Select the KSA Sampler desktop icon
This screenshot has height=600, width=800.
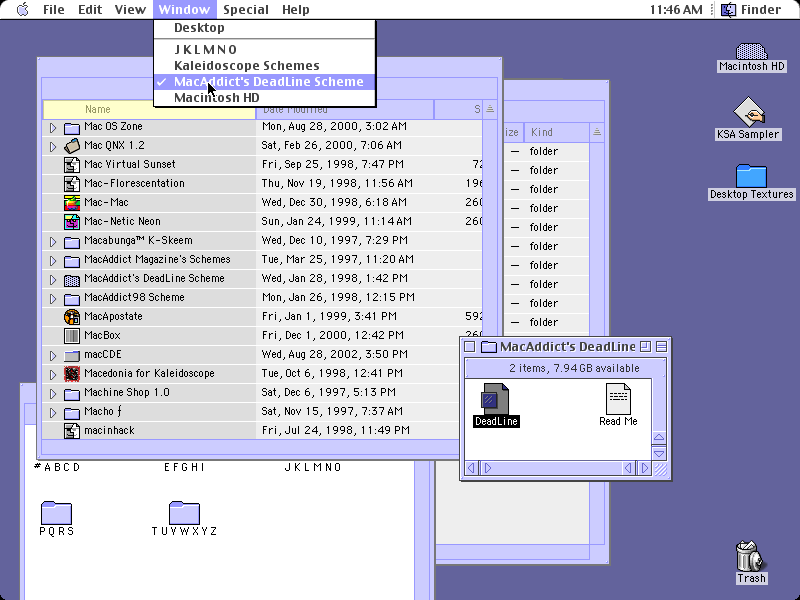click(748, 112)
